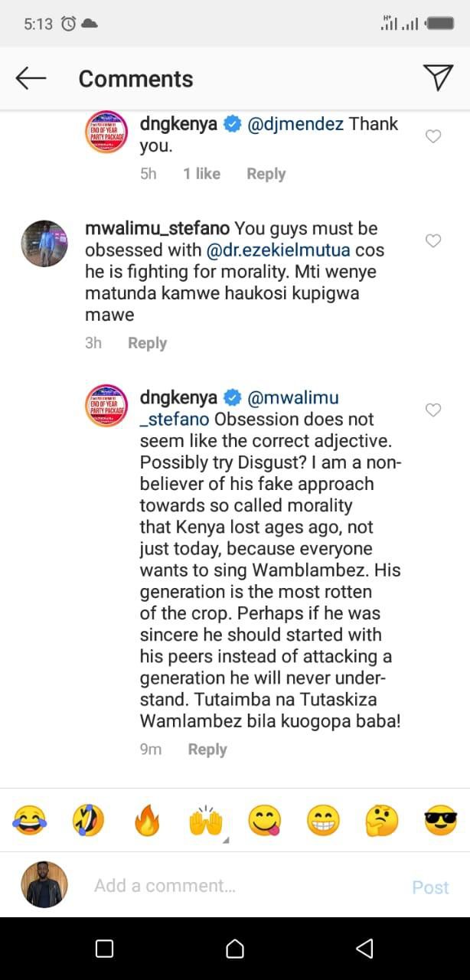Reply to mwalimu_stefano's comment
This screenshot has height=980, width=470.
point(147,343)
